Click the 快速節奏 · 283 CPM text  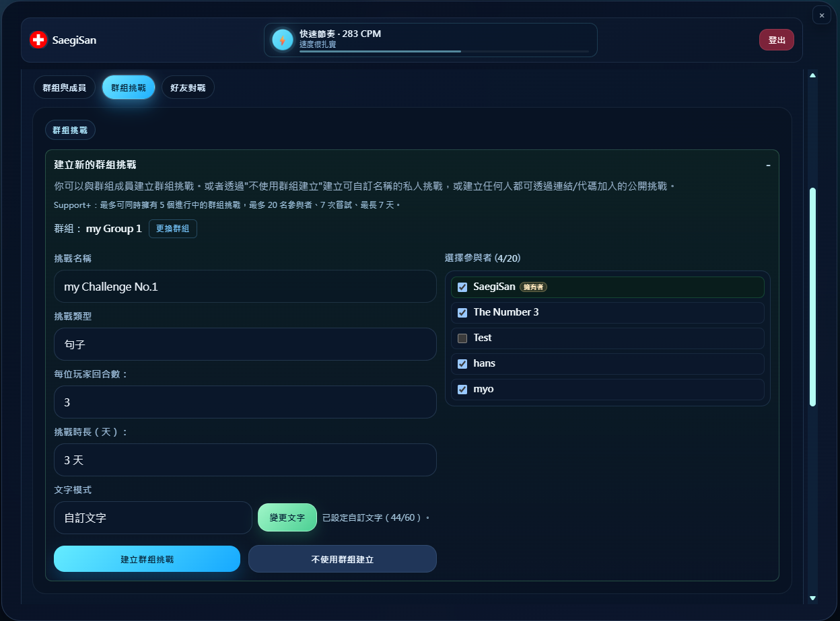(340, 34)
